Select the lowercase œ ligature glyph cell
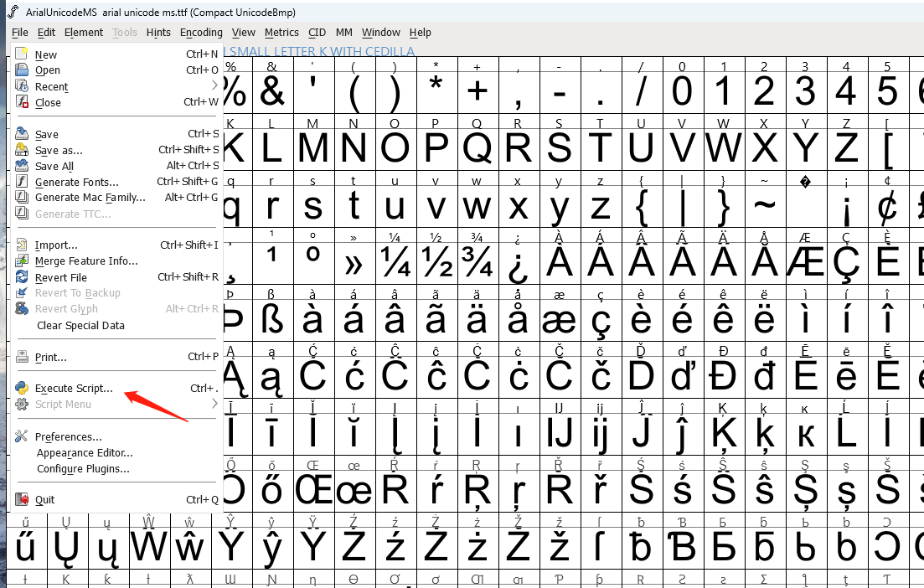The image size is (924, 588). [x=354, y=492]
